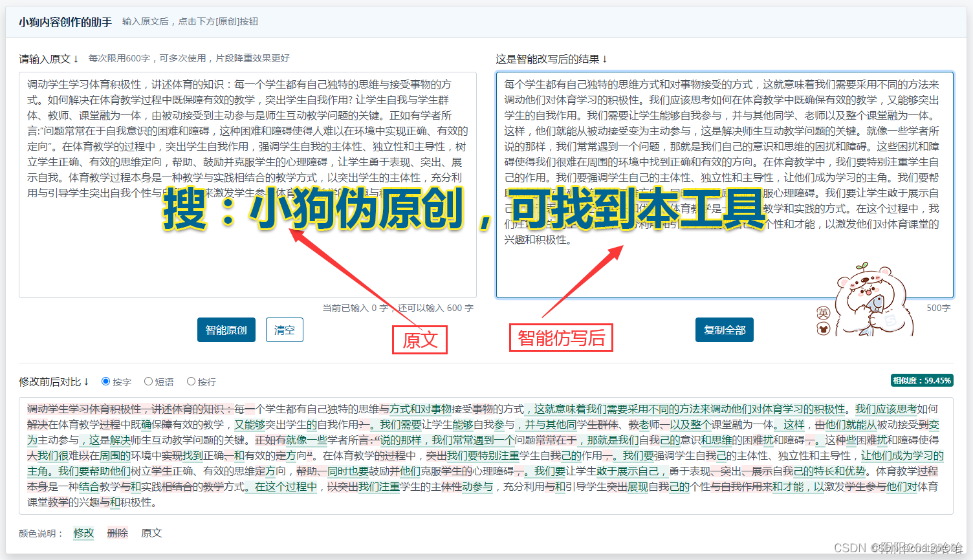This screenshot has width=973, height=560.
Task: Click the 智能原创 button
Action: coord(226,330)
